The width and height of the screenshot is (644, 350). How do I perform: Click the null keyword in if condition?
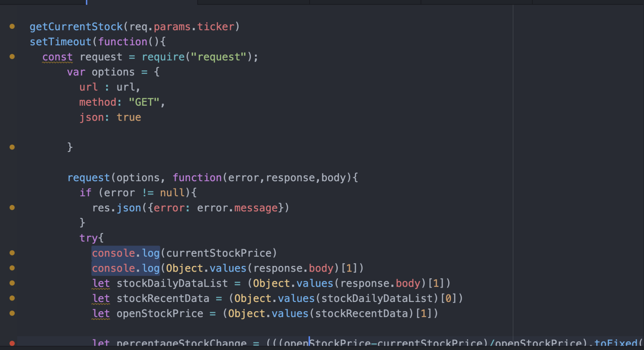point(172,193)
